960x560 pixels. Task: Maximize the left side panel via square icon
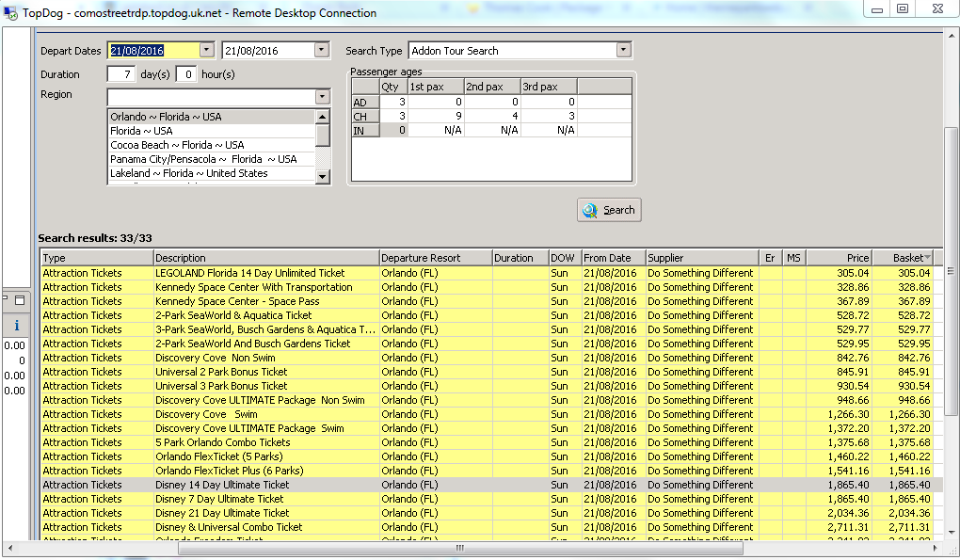20,300
